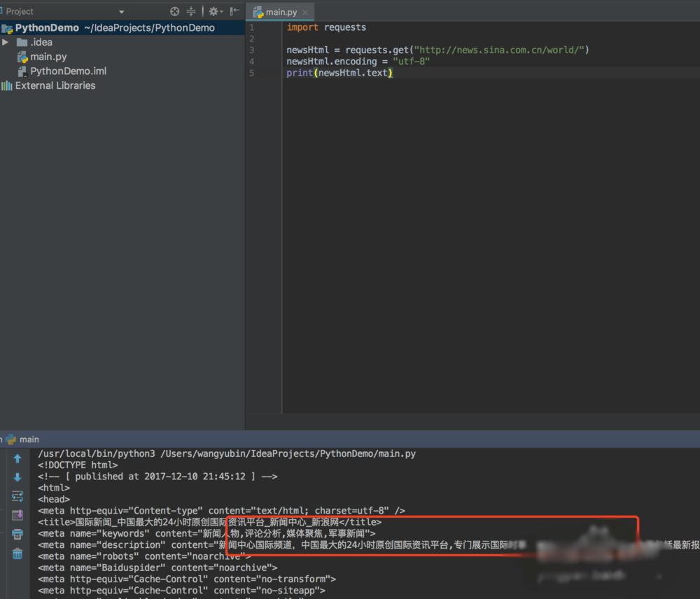700x599 pixels.
Task: Click the down arrow in the run console
Action: (17, 477)
